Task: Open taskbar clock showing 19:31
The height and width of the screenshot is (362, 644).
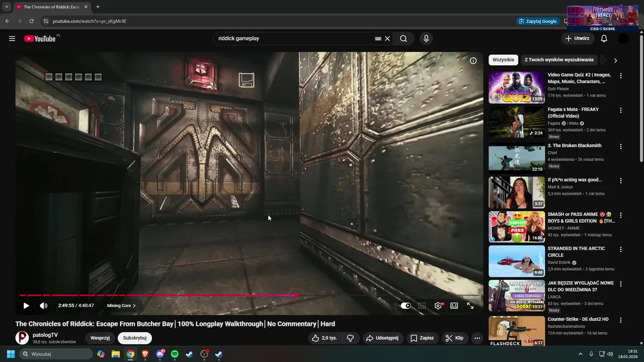Action: click(628, 354)
